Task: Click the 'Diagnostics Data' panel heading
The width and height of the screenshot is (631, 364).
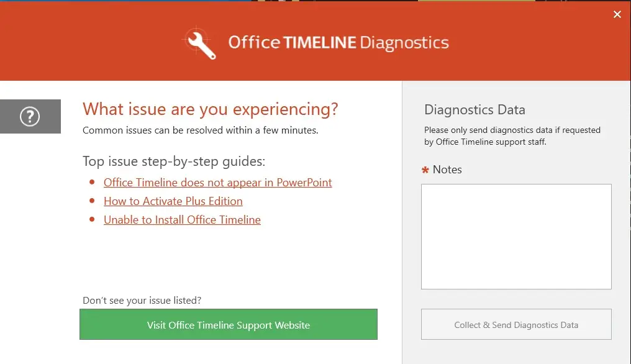Action: (474, 110)
